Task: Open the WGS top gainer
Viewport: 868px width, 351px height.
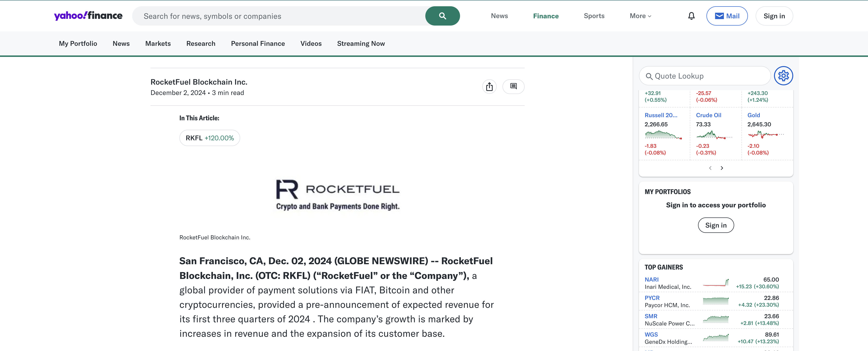Action: click(x=651, y=335)
